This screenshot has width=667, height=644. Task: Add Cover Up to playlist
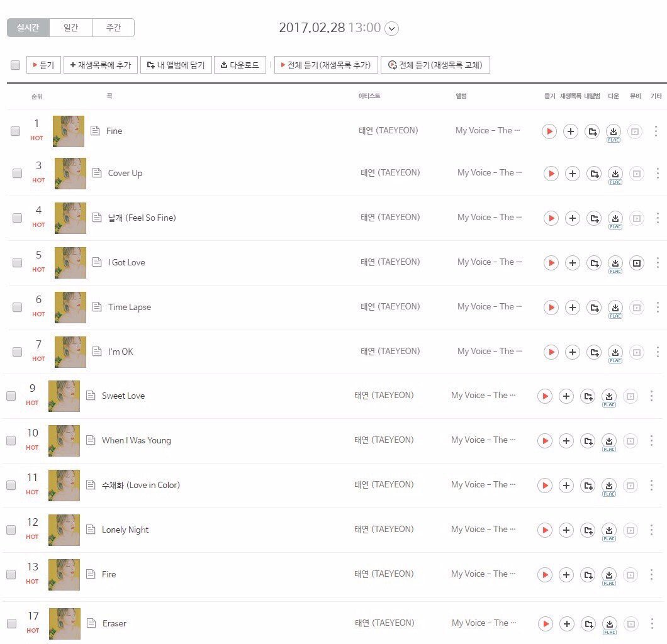[x=573, y=174]
